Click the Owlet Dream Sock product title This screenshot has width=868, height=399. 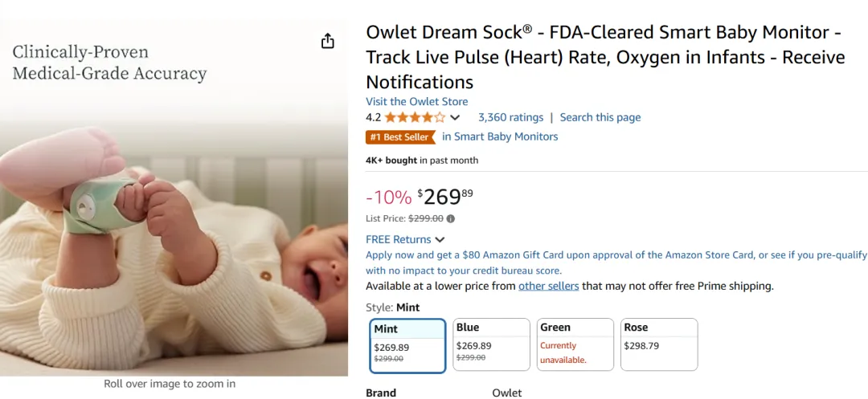[606, 58]
